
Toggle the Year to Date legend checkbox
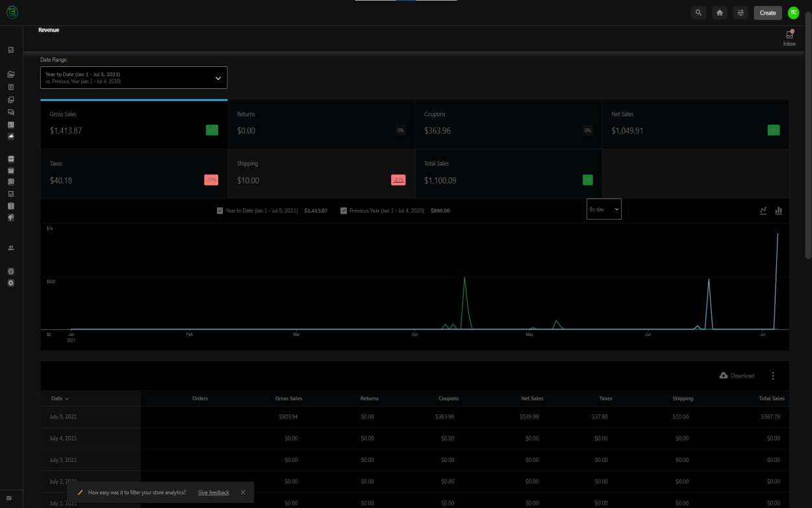tap(220, 210)
